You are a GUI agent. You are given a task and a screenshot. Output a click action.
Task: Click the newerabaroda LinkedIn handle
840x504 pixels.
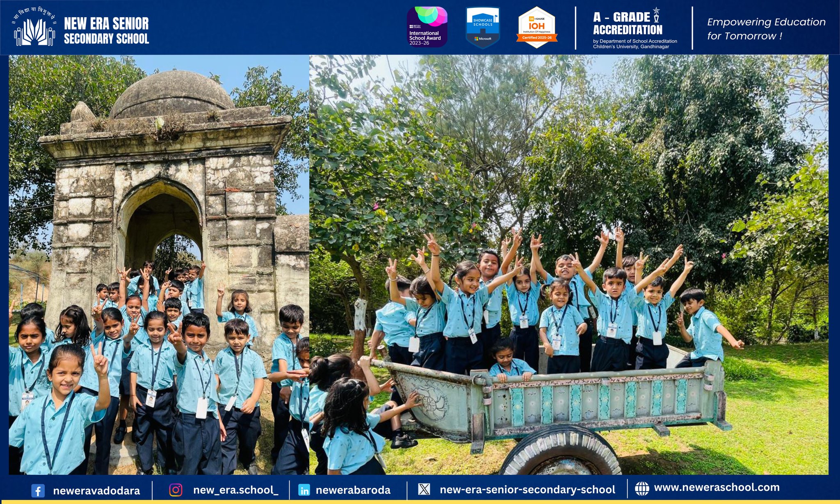353,490
